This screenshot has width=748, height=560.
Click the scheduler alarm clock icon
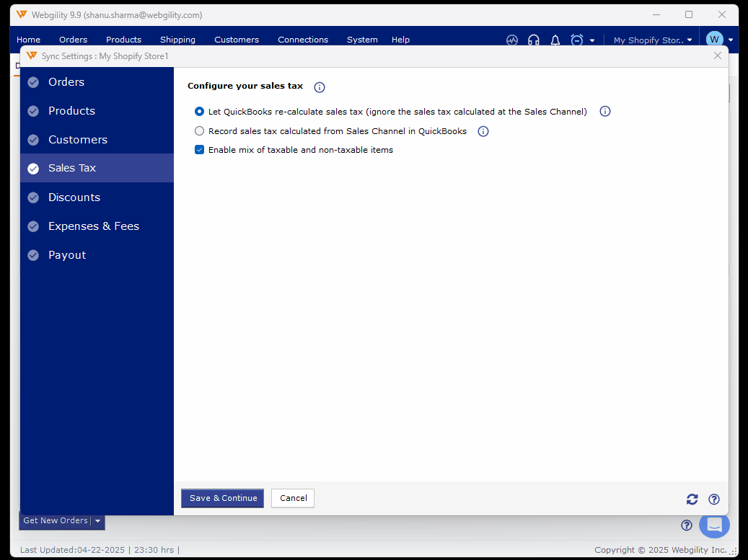[x=577, y=40]
